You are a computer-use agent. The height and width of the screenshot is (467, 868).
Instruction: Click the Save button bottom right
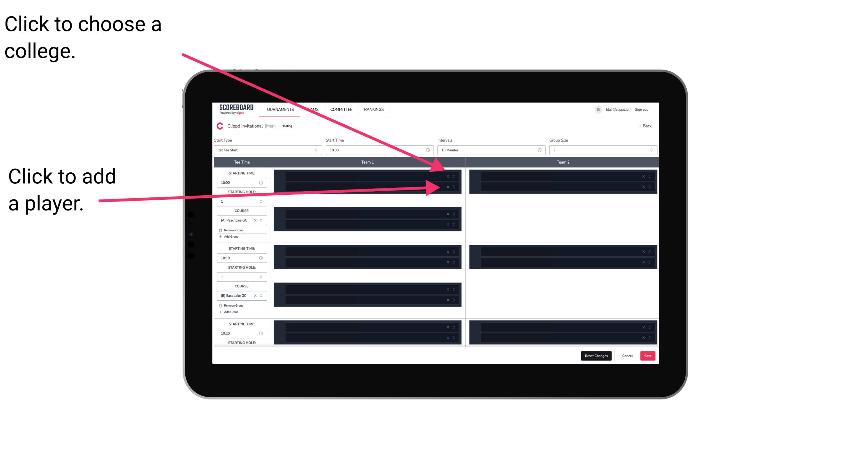(649, 355)
